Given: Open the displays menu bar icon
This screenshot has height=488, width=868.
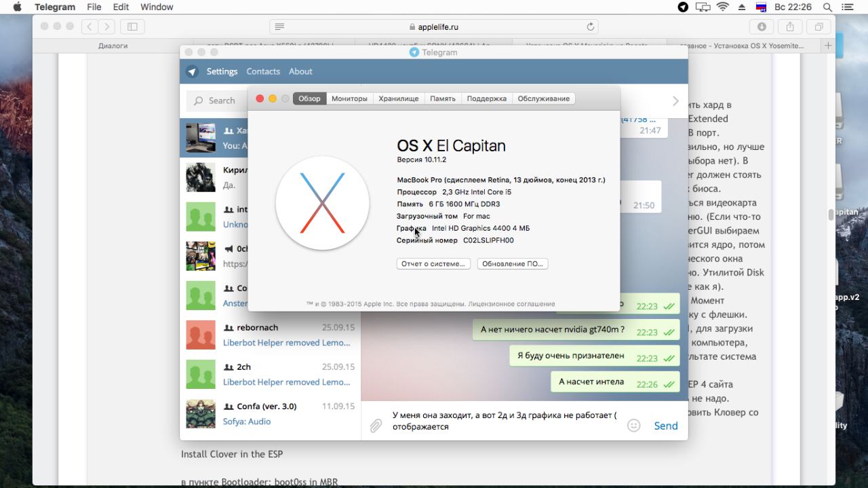Looking at the screenshot, I should [x=703, y=7].
